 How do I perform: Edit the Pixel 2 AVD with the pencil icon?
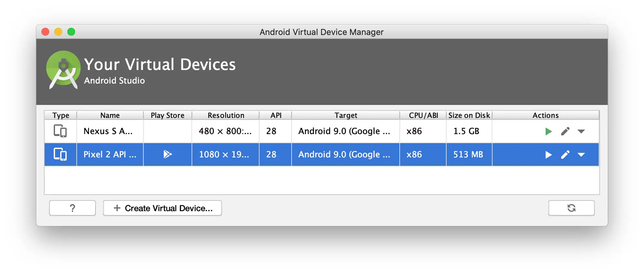[565, 154]
